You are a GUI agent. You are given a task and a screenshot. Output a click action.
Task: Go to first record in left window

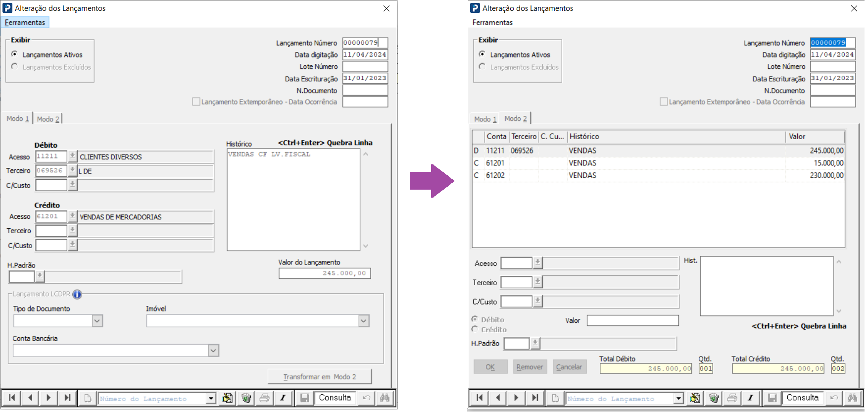[12, 398]
